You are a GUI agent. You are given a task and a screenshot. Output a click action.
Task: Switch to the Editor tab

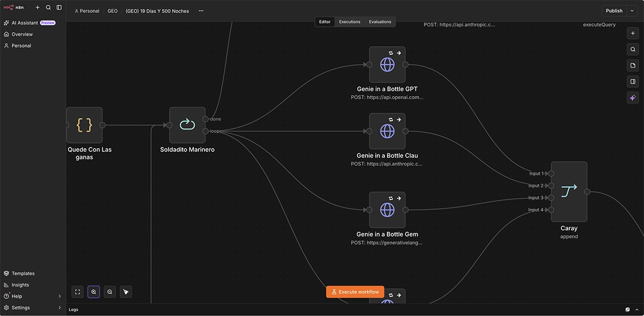click(325, 22)
